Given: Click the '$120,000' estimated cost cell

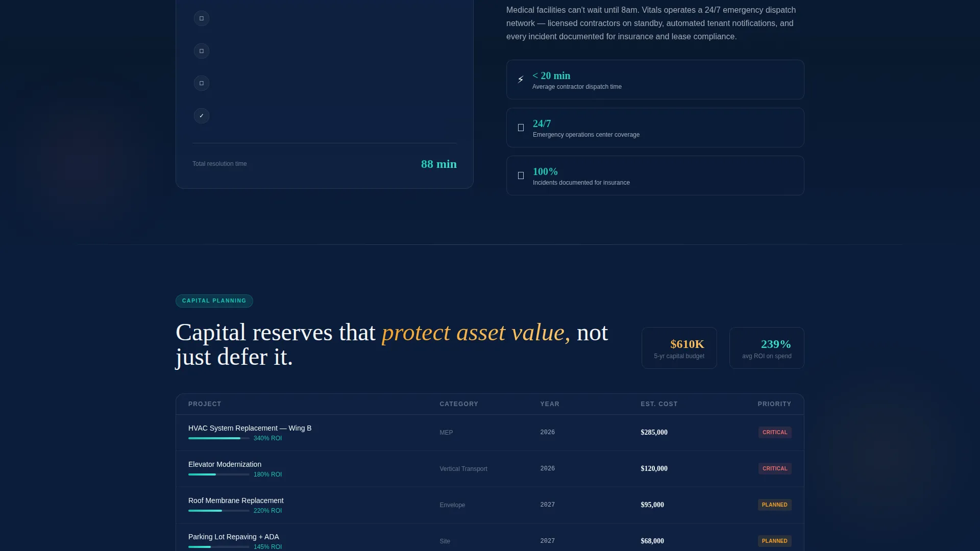Looking at the screenshot, I should (x=654, y=469).
